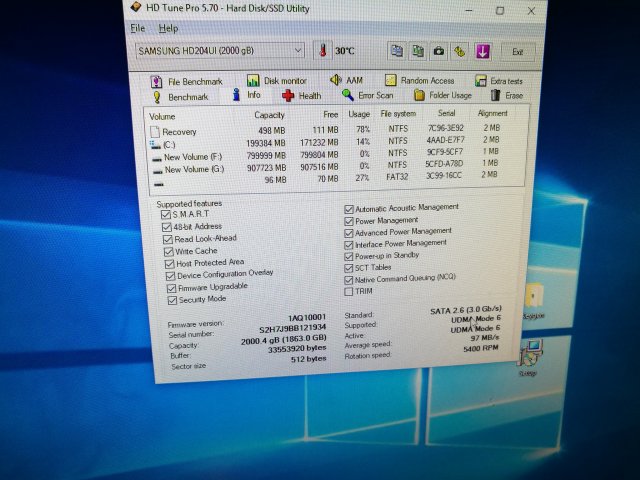Click the purple download arrow icon

tap(482, 51)
